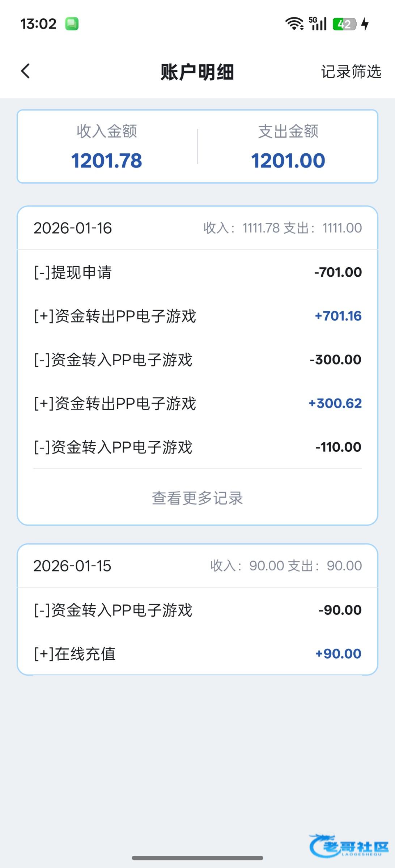
Task: Tap the charging bolt icon
Action: pyautogui.click(x=365, y=24)
